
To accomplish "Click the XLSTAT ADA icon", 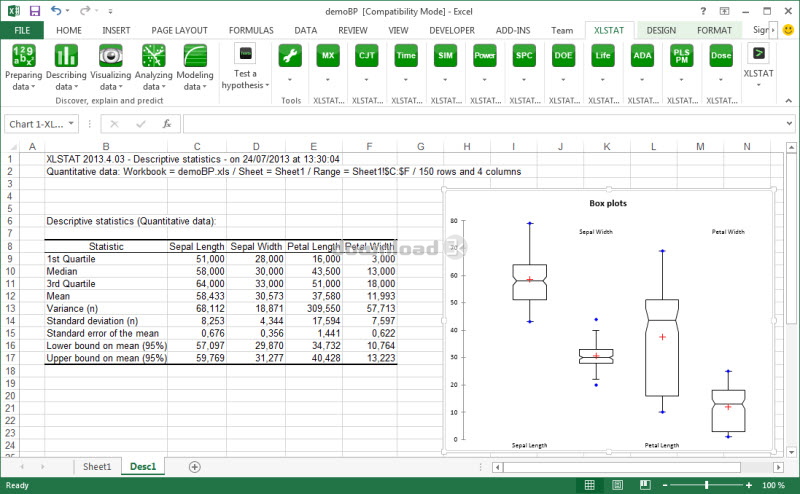I will [642, 56].
